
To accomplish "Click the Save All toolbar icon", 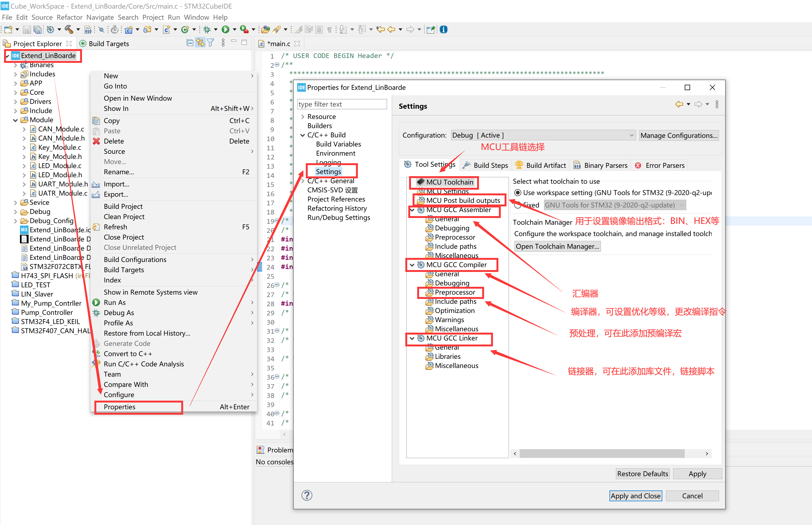I will pyautogui.click(x=37, y=29).
